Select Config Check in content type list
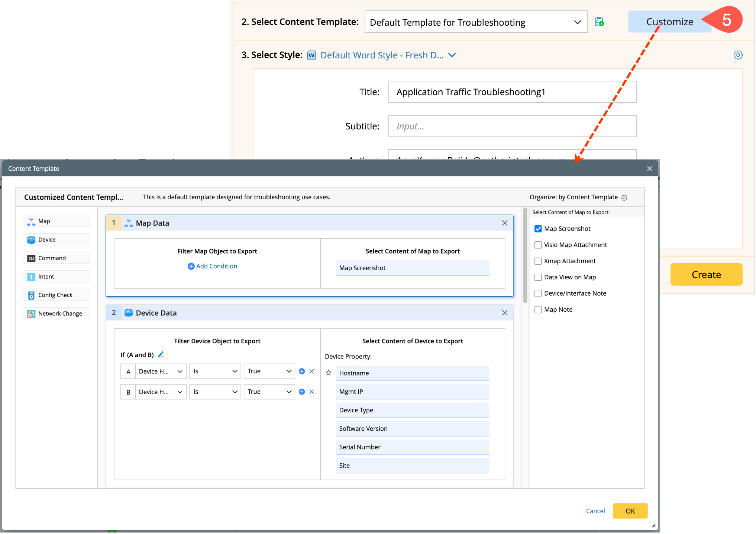The image size is (756, 534). (x=57, y=295)
